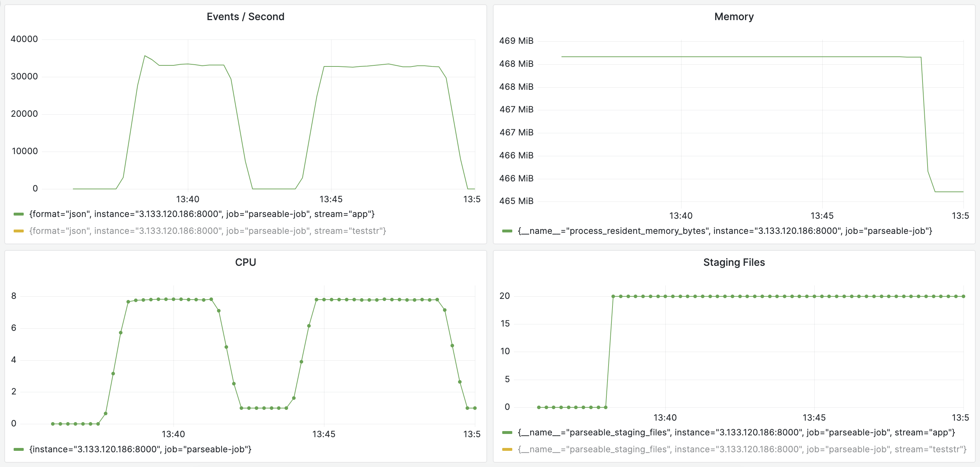Click green swatch of Staging Files app legend
The width and height of the screenshot is (980, 467).
(x=507, y=433)
